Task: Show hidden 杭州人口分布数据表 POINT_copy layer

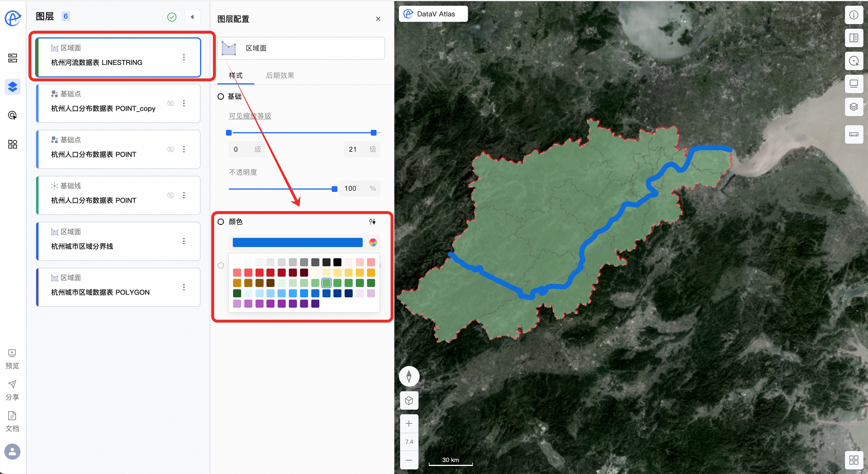Action: pyautogui.click(x=171, y=103)
